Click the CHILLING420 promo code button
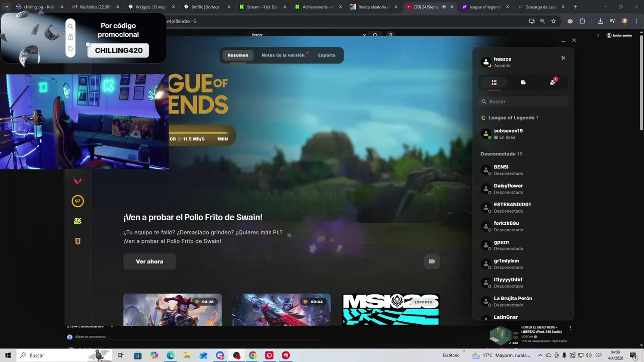Image resolution: width=644 pixels, height=362 pixels. pyautogui.click(x=118, y=50)
